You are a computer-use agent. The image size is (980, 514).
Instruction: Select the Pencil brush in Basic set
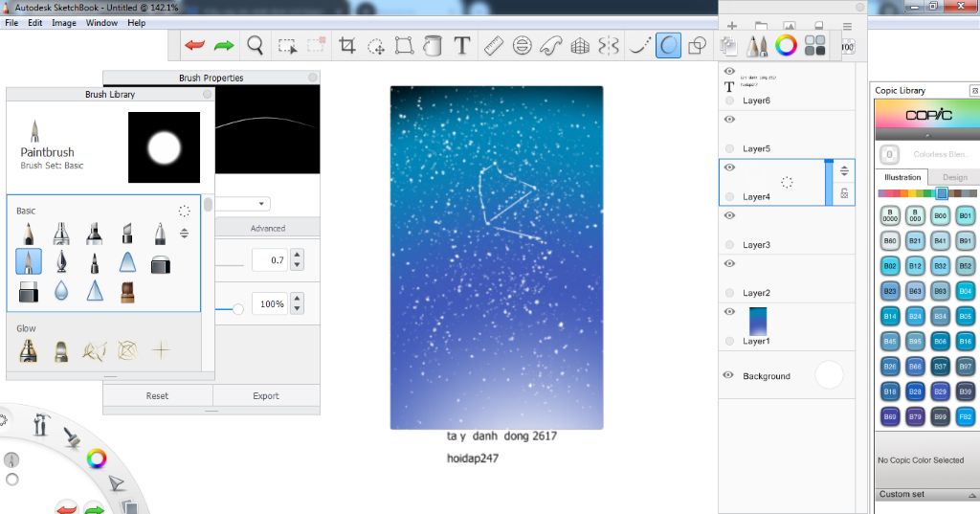[x=28, y=234]
